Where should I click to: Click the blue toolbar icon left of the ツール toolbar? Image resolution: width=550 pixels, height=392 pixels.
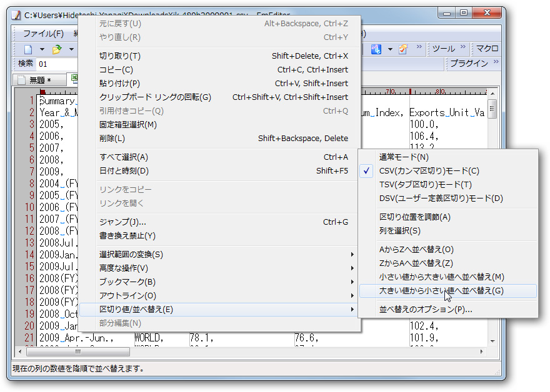click(376, 49)
